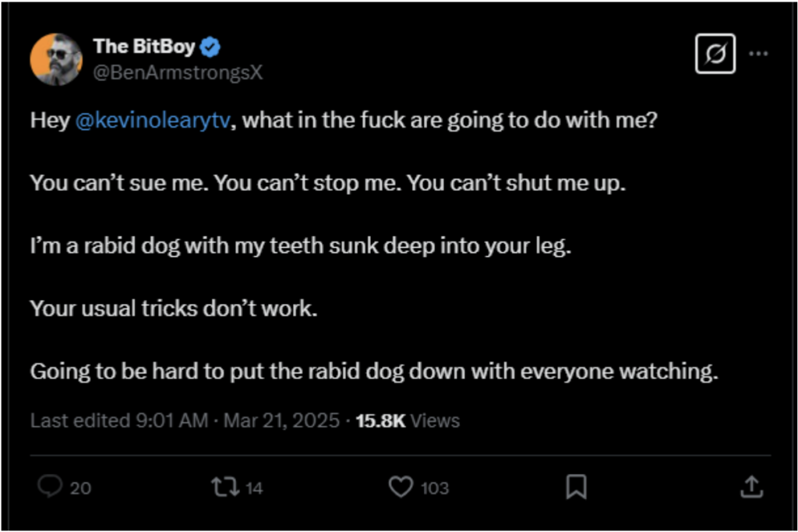
Task: Click the blue verified checkmark badge
Action: pos(210,48)
